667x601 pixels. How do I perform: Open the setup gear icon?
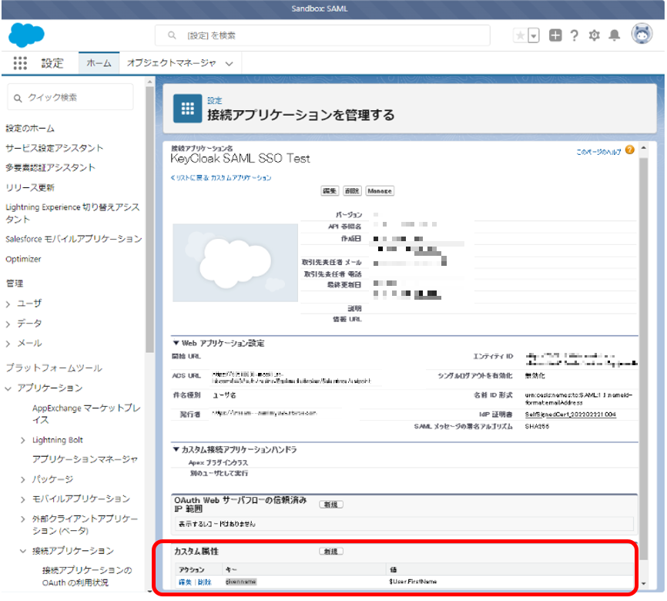pyautogui.click(x=594, y=35)
